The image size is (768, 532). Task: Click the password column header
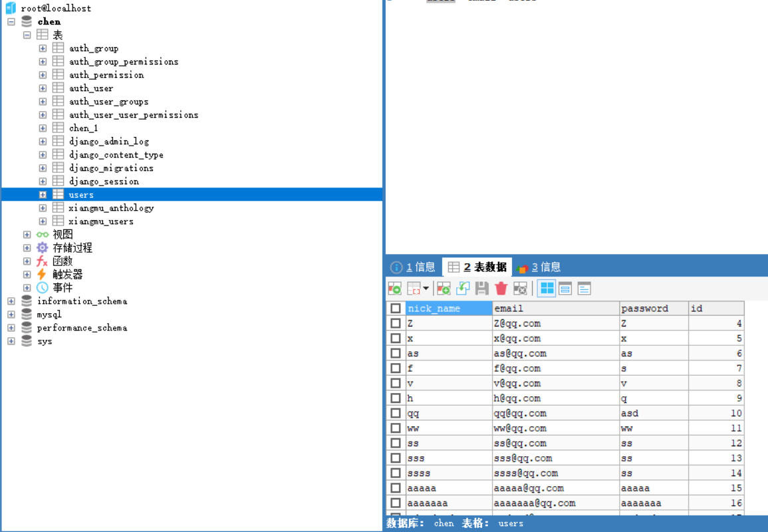[x=654, y=308]
